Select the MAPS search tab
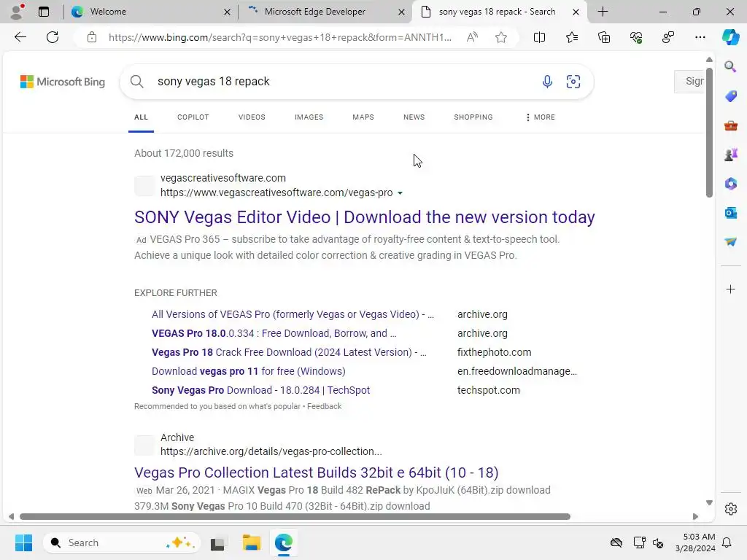 point(363,117)
